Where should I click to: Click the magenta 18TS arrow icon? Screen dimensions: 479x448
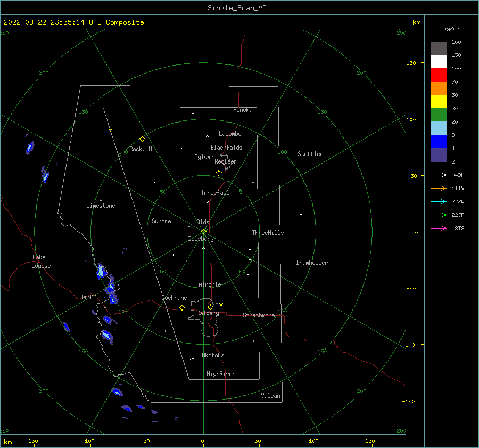[x=439, y=228]
